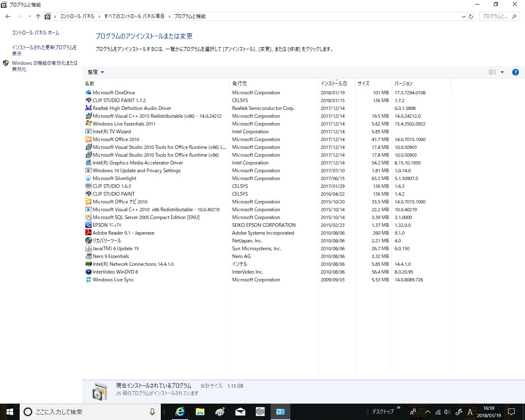Click the InterVideo WinDVD 8 icon

pyautogui.click(x=88, y=272)
